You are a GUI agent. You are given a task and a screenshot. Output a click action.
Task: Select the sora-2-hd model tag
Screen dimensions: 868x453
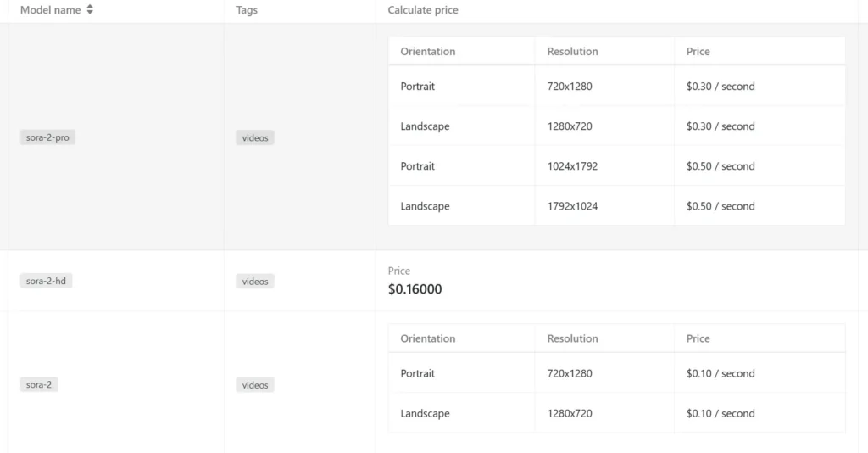point(47,281)
